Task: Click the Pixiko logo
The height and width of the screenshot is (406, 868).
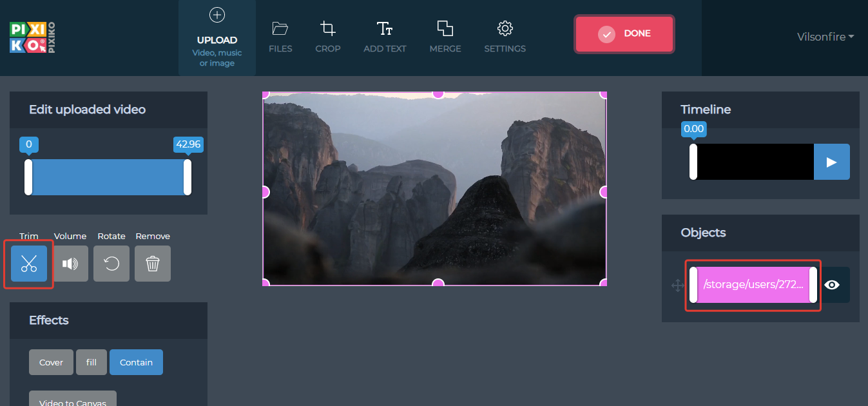Action: coord(33,37)
